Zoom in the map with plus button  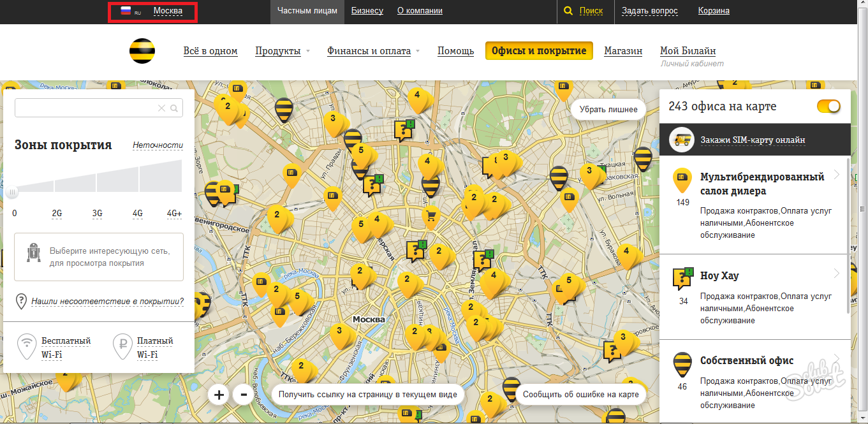219,395
